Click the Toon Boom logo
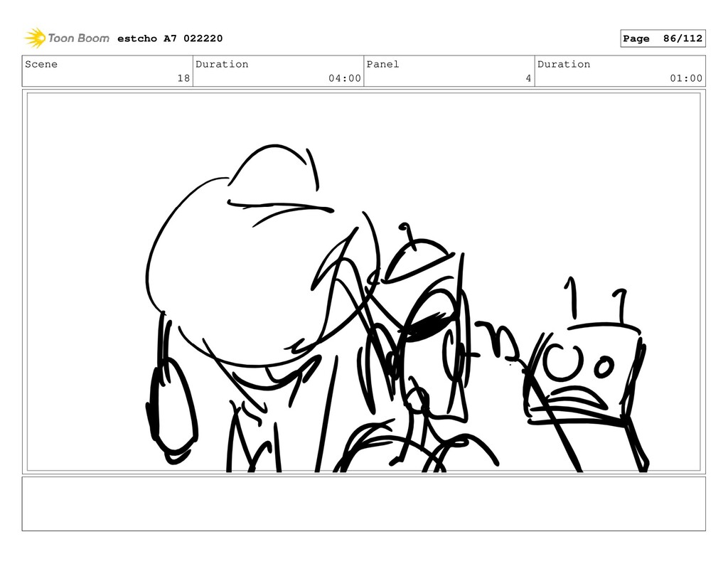This screenshot has height=564, width=728. (x=67, y=38)
